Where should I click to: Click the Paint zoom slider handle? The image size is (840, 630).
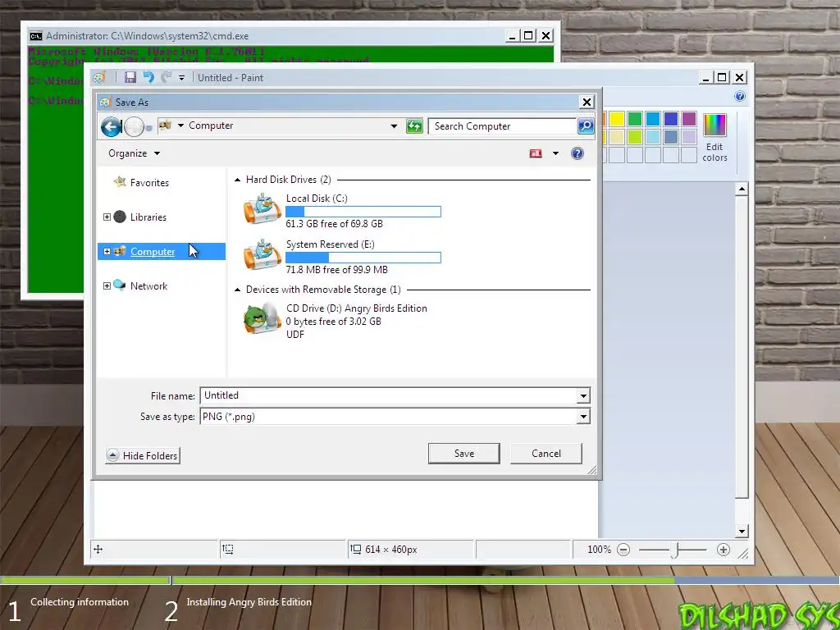point(674,550)
